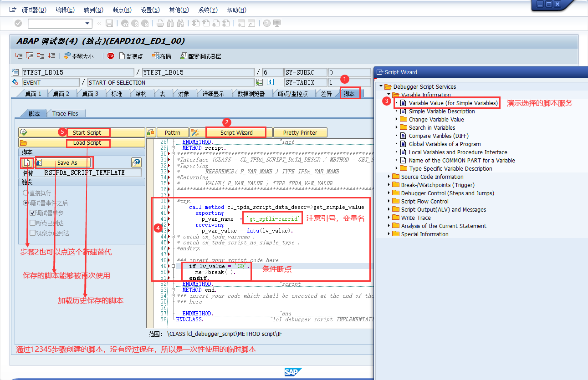Click the 监视点 watchpoint button
Image resolution: width=588 pixels, height=380 pixels.
[x=131, y=56]
